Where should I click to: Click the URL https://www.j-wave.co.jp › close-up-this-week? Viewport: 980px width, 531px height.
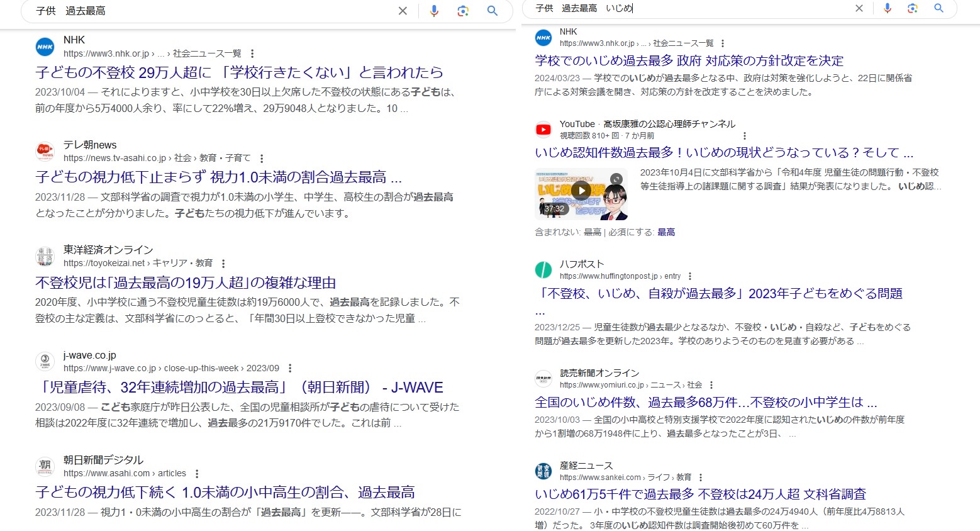tap(171, 368)
